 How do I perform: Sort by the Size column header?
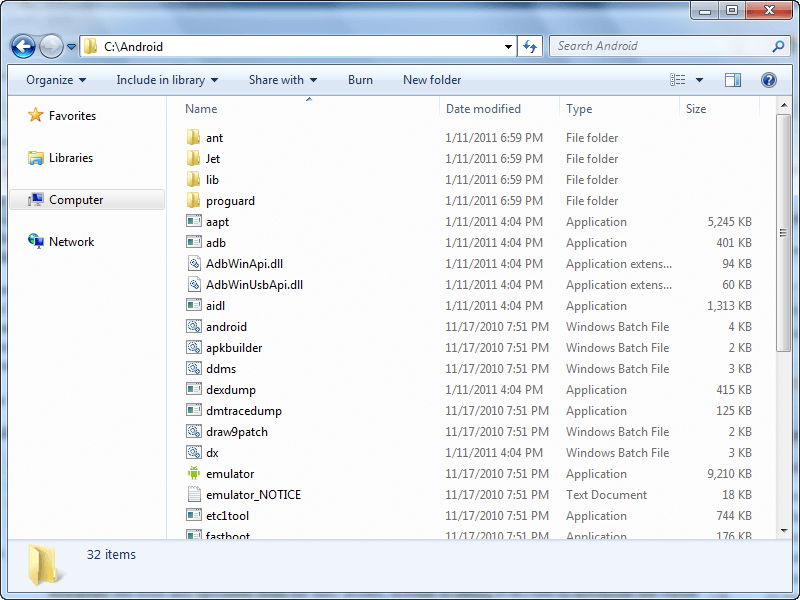coord(696,109)
